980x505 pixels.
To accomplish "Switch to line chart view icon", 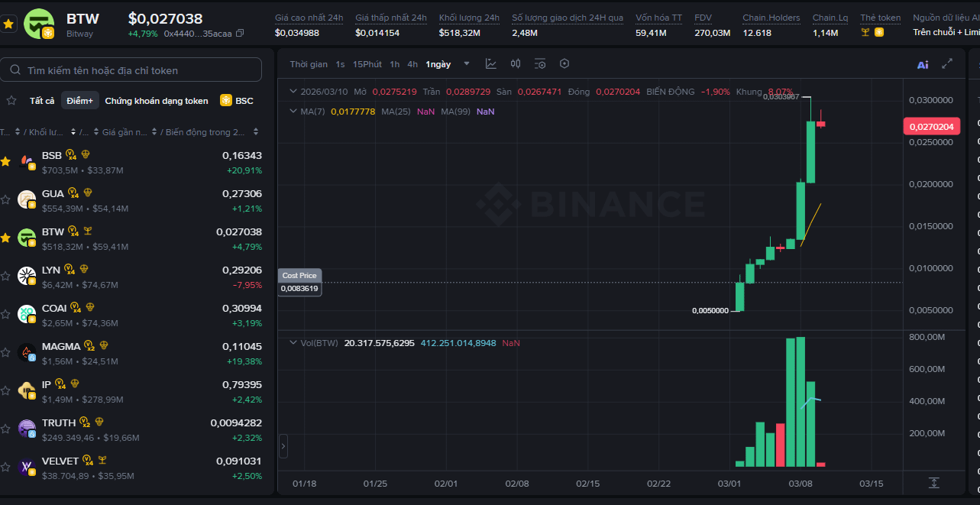I will (x=490, y=64).
